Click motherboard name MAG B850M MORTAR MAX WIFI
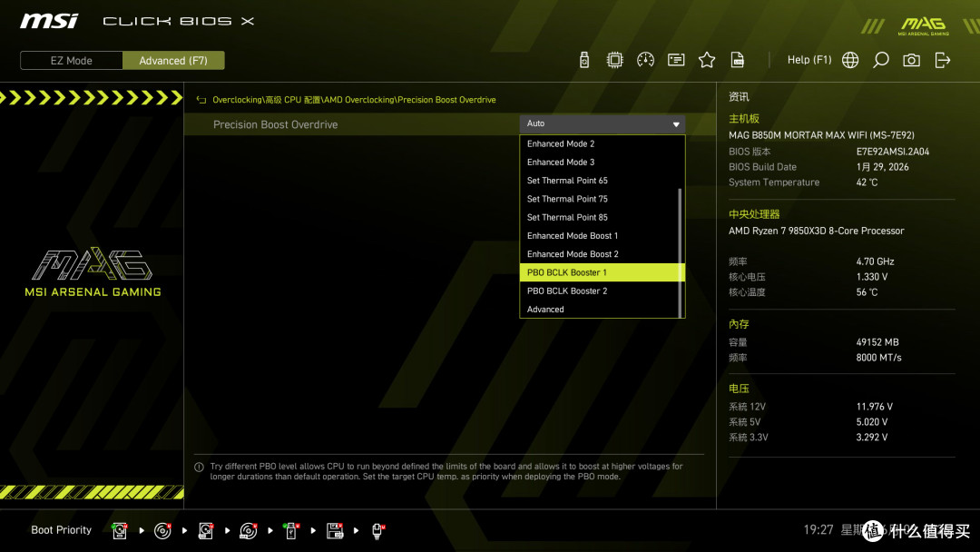980x552 pixels. [821, 135]
